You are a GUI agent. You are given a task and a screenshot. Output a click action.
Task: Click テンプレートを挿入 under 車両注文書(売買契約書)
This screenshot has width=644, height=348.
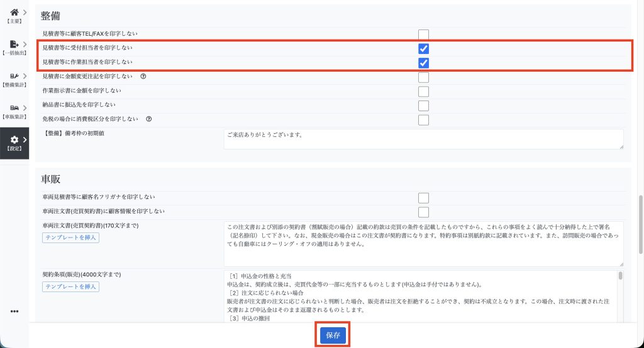point(71,237)
